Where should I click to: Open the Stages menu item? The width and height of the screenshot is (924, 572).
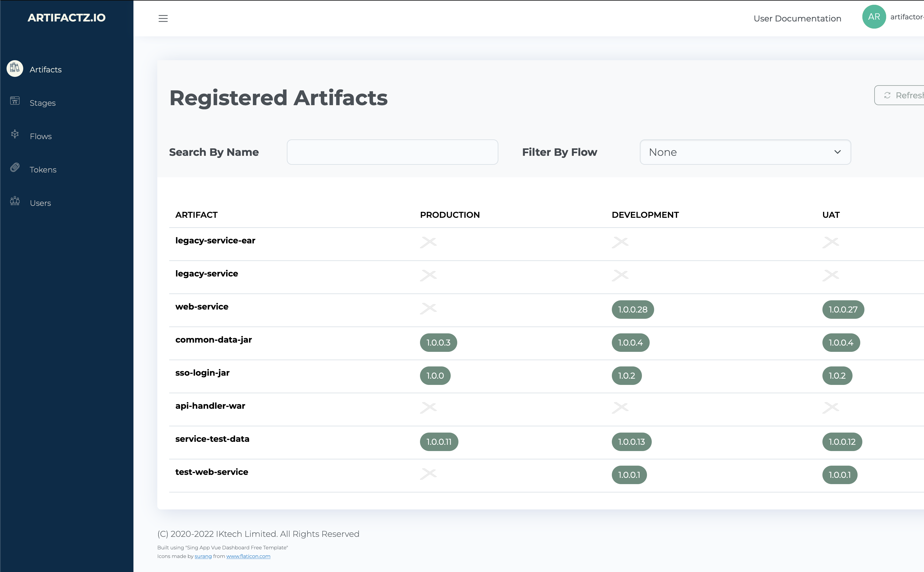point(43,103)
